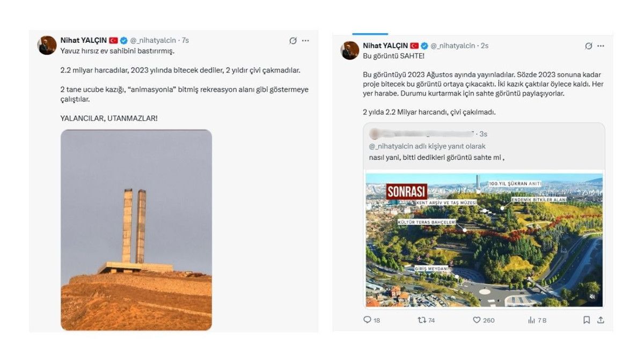This screenshot has height=362, width=644.
Task: Expand the quoted reply posted 3s ago
Action: tap(484, 145)
